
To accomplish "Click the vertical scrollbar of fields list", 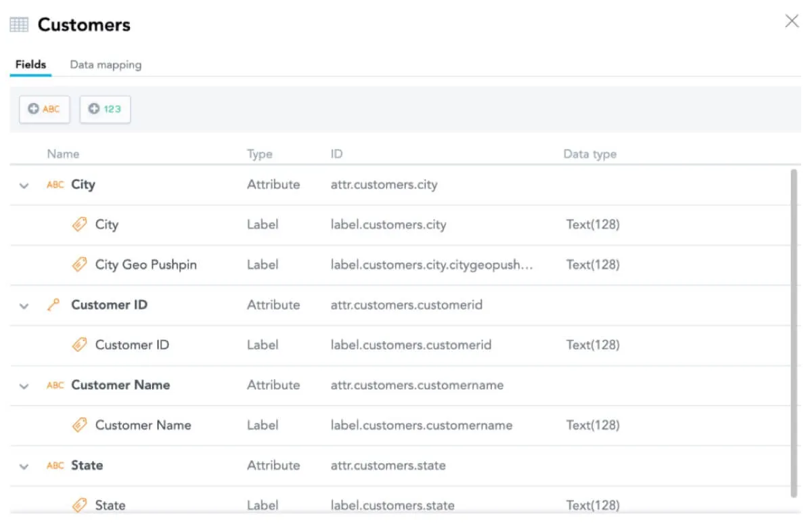I will [x=794, y=332].
